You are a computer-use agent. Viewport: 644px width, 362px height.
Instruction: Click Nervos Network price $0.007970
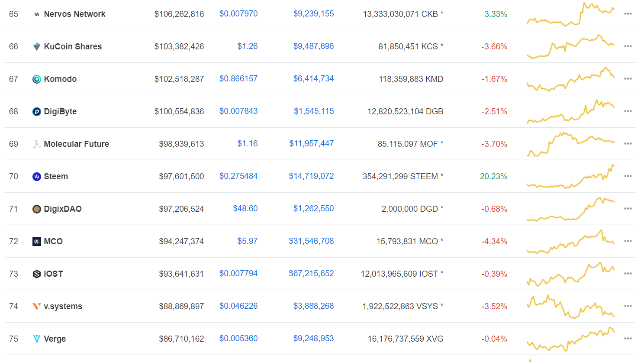[238, 14]
